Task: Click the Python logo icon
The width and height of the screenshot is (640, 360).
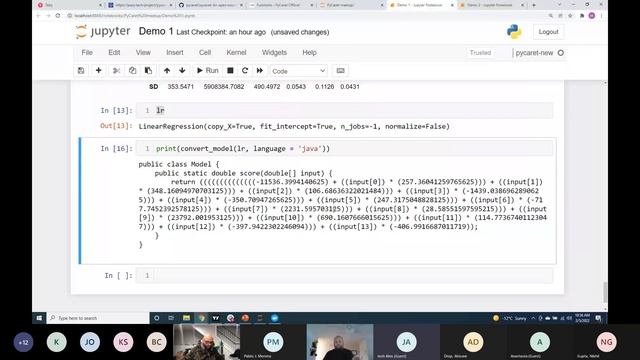Action: [514, 32]
